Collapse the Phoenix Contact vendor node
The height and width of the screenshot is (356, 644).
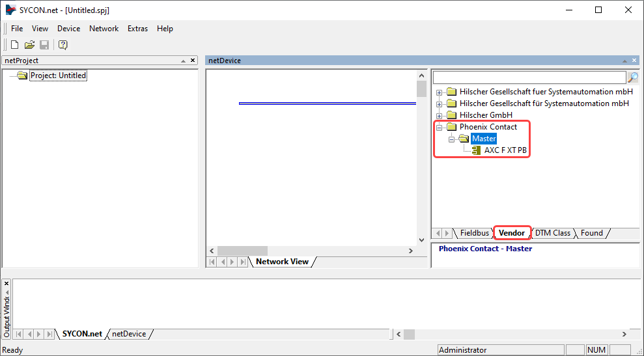click(x=439, y=128)
